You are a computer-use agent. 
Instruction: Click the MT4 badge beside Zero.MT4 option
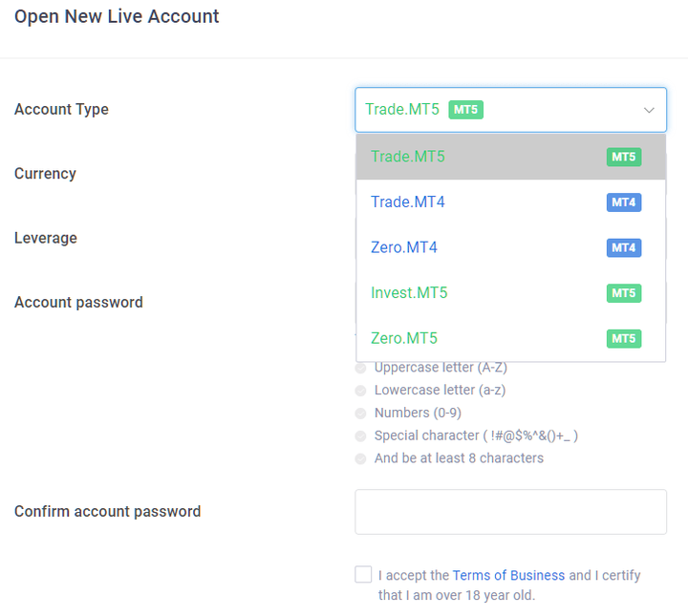[x=623, y=247]
